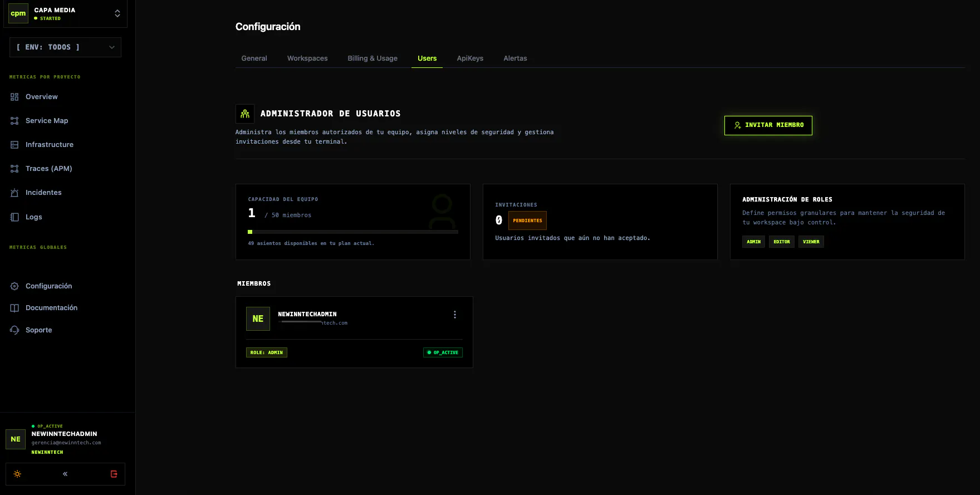Click gerencia@newinntech.com email text
This screenshot has height=495, width=980.
pyautogui.click(x=66, y=443)
